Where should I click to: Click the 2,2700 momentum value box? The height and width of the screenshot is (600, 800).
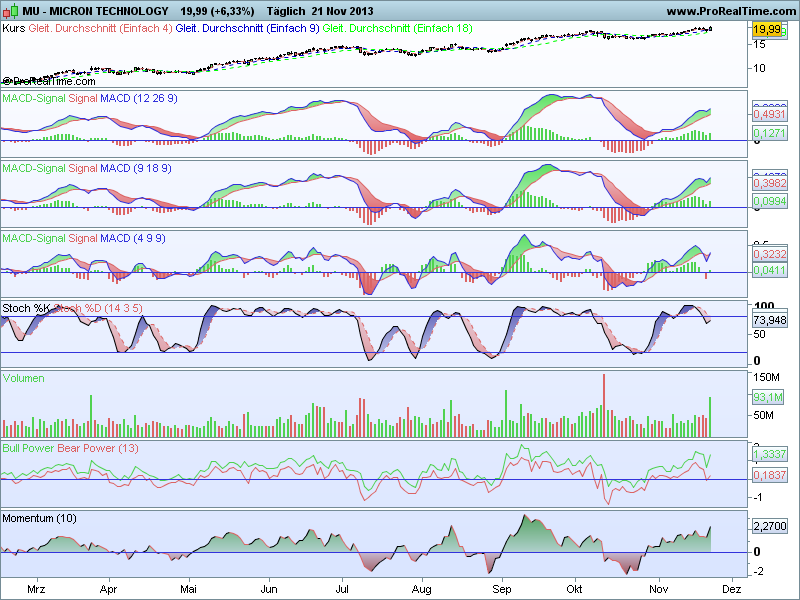770,526
